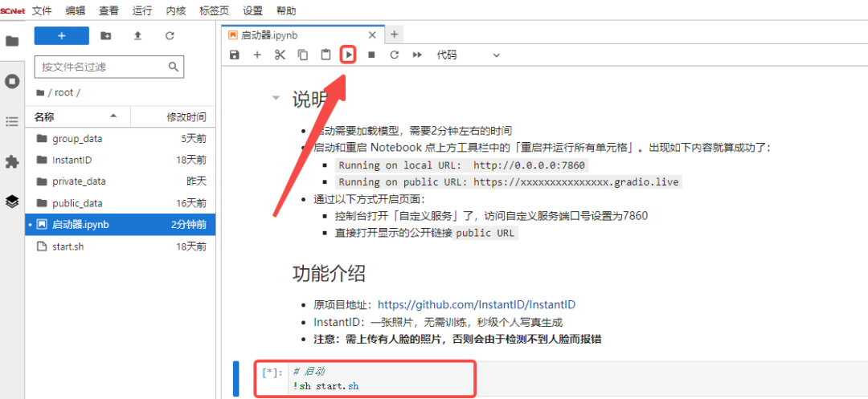868x399 pixels.
Task: Restart kernel using the circular arrow icon
Action: [x=394, y=55]
